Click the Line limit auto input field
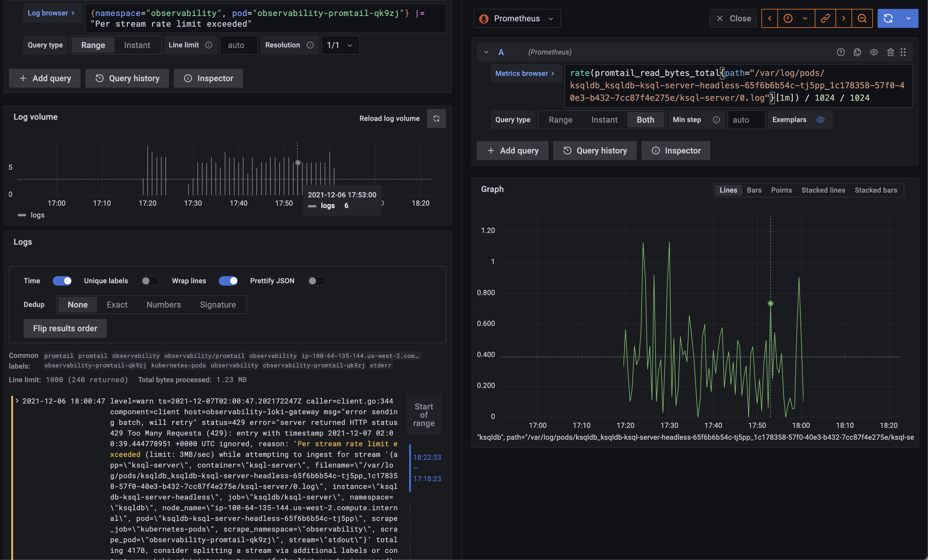Viewport: 928px width, 560px height. [238, 45]
